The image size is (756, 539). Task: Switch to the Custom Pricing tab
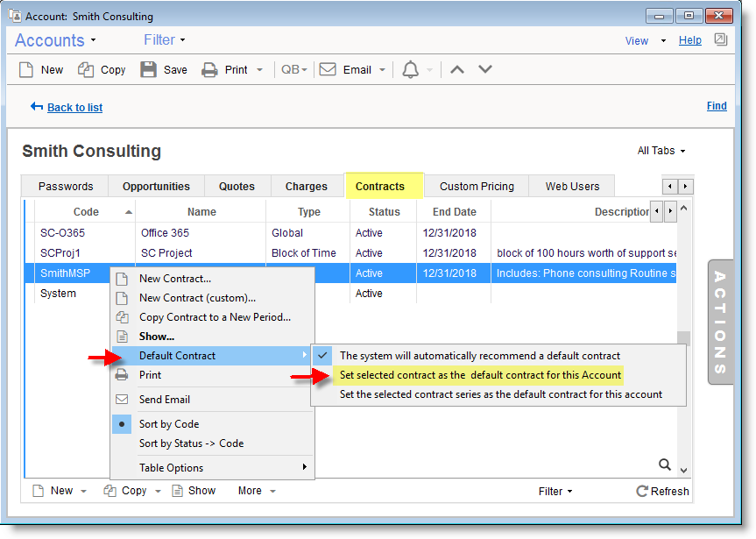click(x=477, y=187)
